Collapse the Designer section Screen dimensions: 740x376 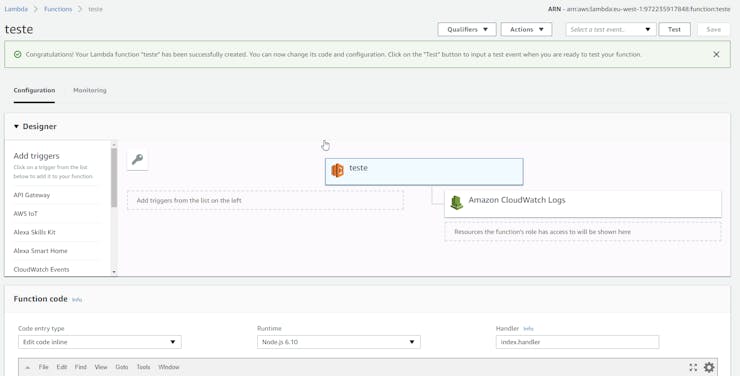click(x=16, y=126)
